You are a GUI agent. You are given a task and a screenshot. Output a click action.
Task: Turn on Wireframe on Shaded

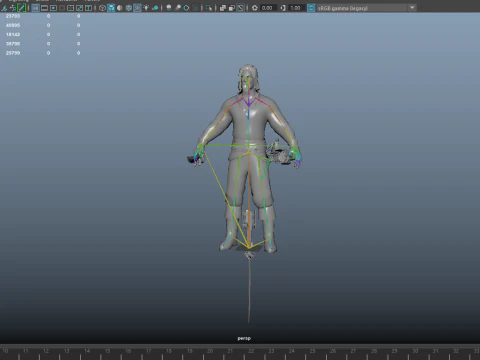129,8
